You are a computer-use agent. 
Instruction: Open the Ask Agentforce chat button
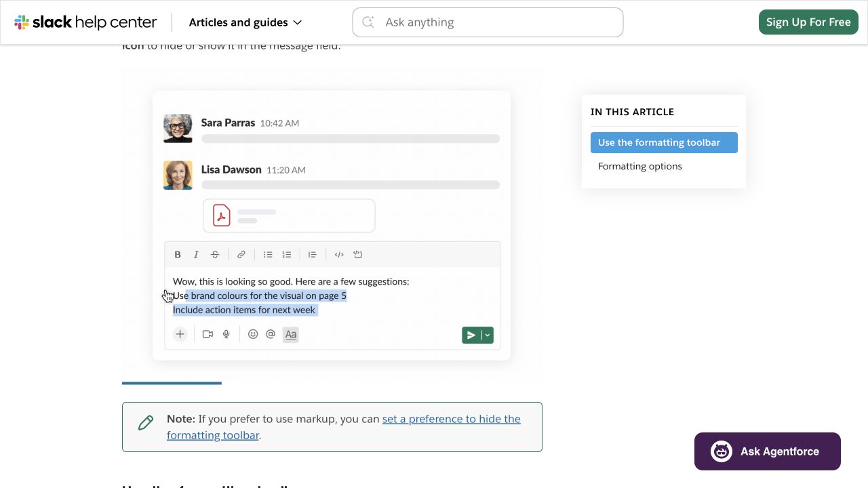pos(768,451)
